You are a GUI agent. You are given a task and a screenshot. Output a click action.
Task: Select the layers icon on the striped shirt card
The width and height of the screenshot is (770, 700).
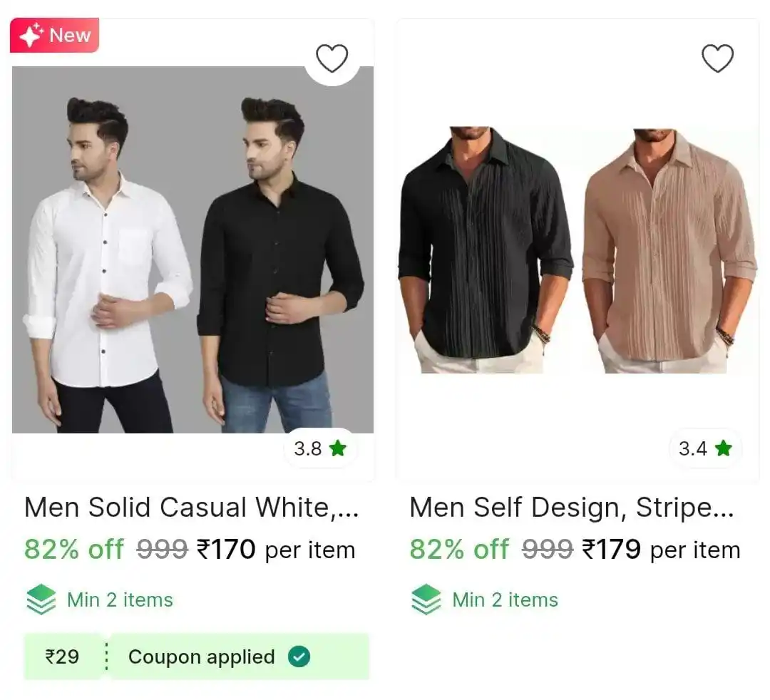coord(426,599)
